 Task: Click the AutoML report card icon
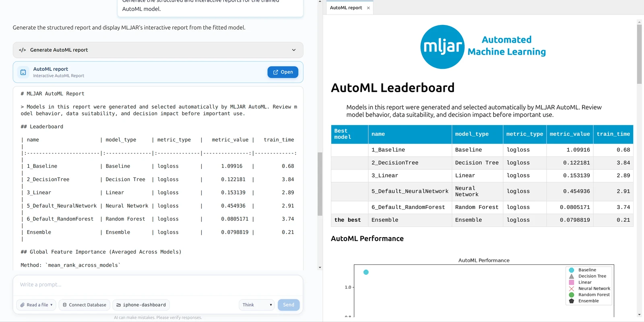(23, 72)
